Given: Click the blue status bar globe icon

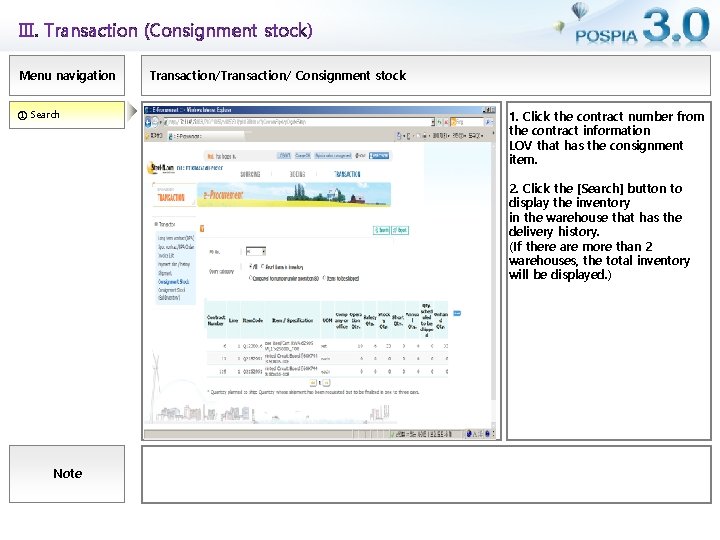Looking at the screenshot, I should point(469,433).
